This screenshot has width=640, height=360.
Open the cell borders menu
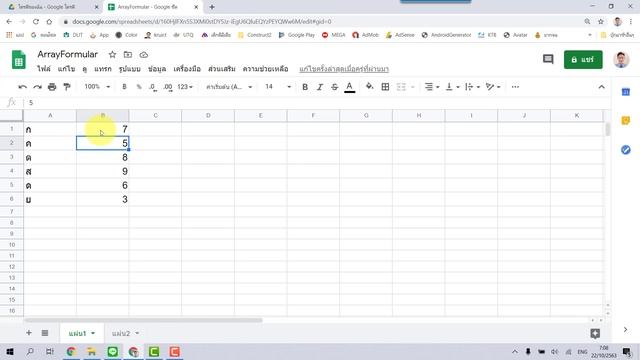click(385, 87)
